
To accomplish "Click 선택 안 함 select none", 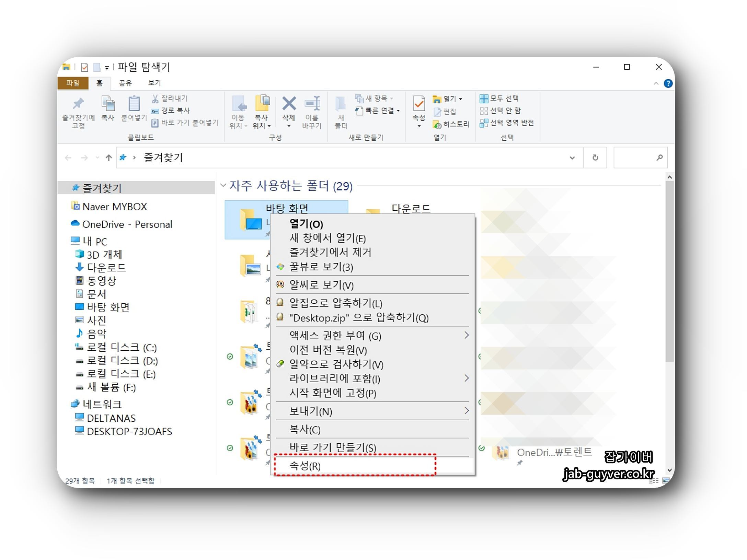I will (x=500, y=111).
